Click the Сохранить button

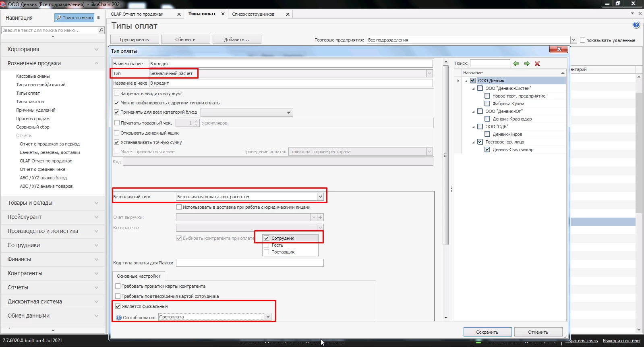pos(487,332)
